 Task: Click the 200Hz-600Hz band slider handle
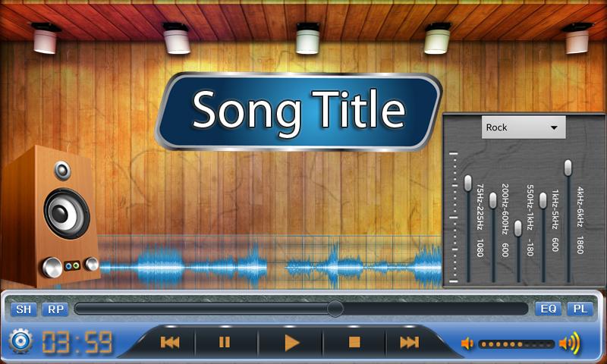point(493,200)
